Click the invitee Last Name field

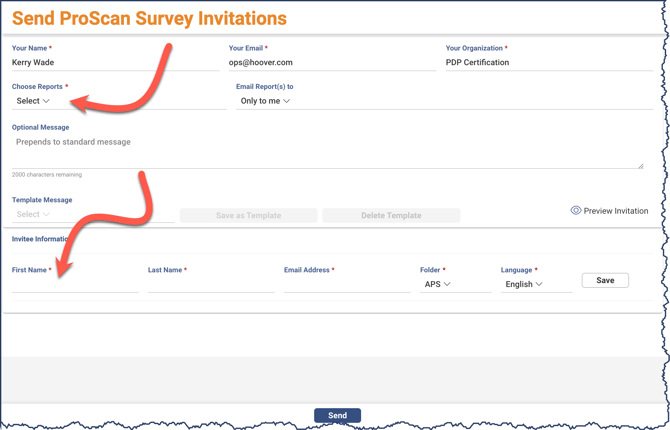tap(211, 285)
